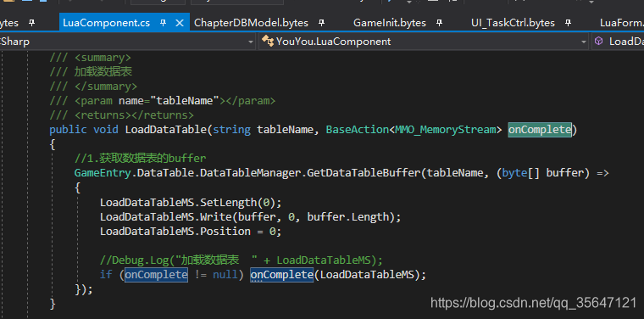Click GetDataTableBuffer method call
This screenshot has height=319, width=644.
point(364,173)
